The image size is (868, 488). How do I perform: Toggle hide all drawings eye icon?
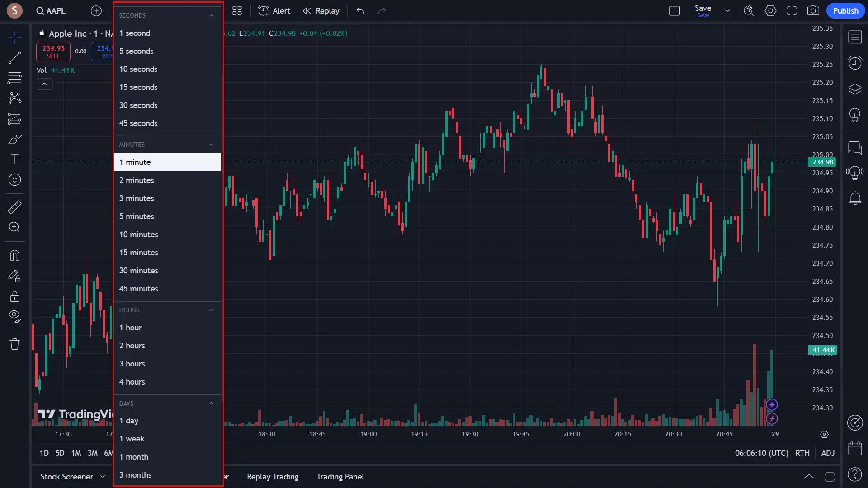point(14,316)
